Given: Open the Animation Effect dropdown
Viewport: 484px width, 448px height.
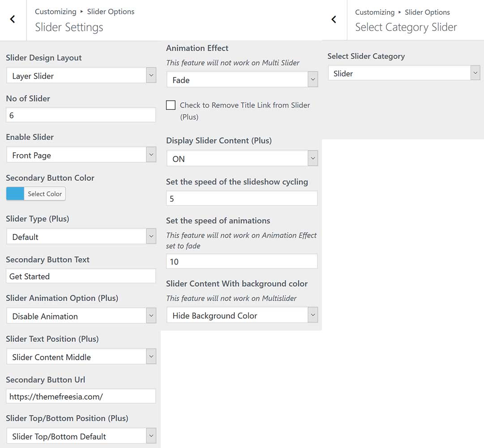Looking at the screenshot, I should pyautogui.click(x=242, y=80).
